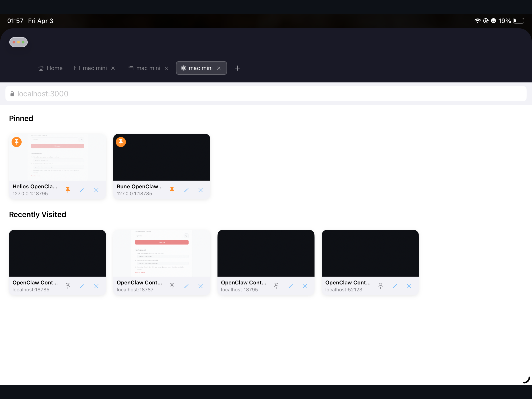Open a new tab with the plus icon

[237, 68]
